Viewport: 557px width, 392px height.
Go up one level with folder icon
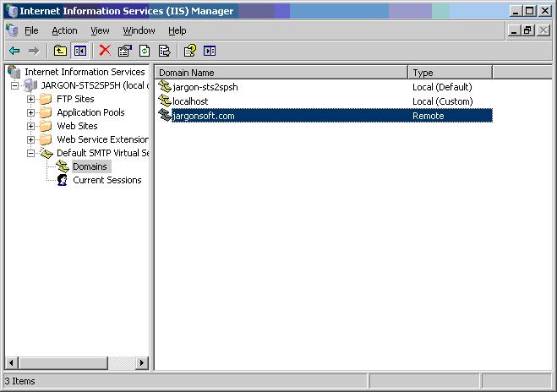coord(60,51)
